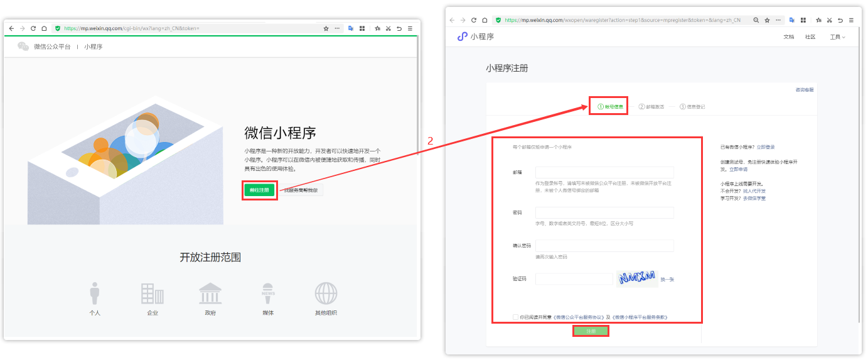Tick the agree to service agreement checkbox

[515, 317]
